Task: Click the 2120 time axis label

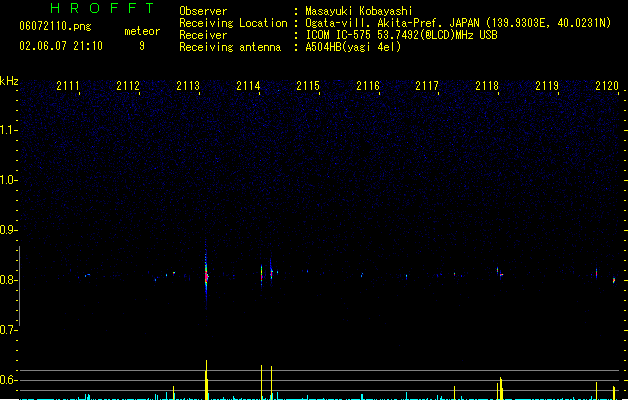Action: pyautogui.click(x=607, y=86)
